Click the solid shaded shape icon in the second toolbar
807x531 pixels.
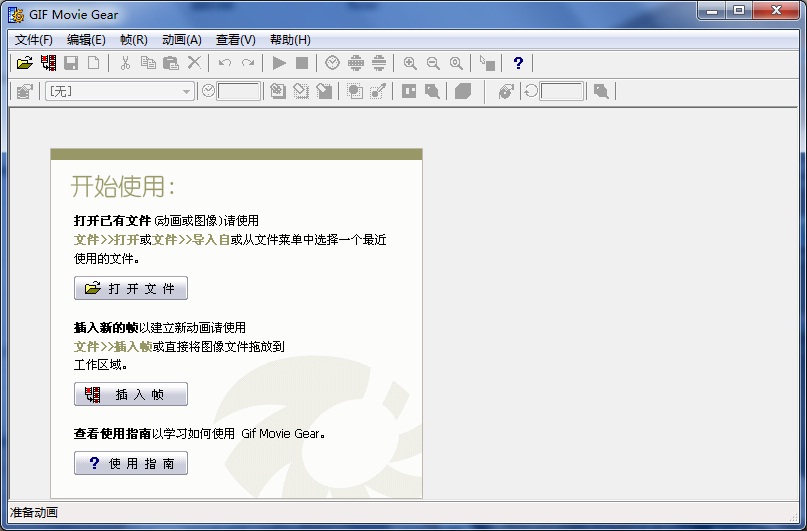click(463, 92)
